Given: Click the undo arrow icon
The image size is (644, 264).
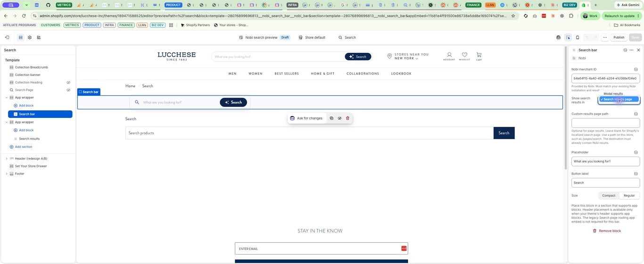Looking at the screenshot, I should click(x=587, y=37).
